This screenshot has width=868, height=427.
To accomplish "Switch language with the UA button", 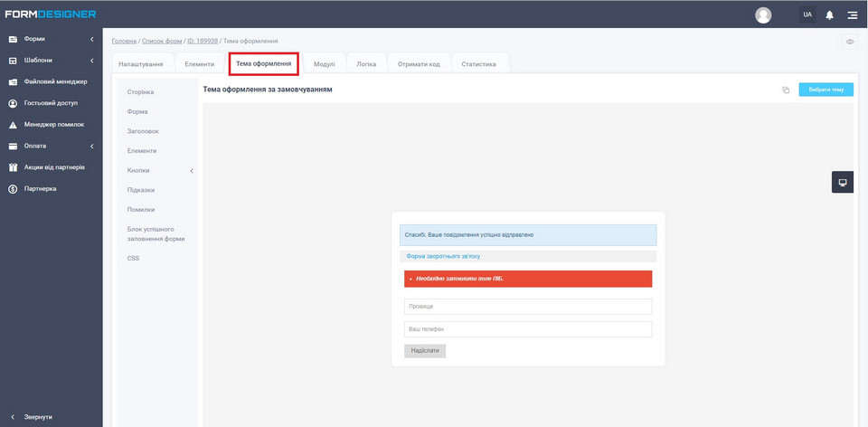I will [x=807, y=15].
